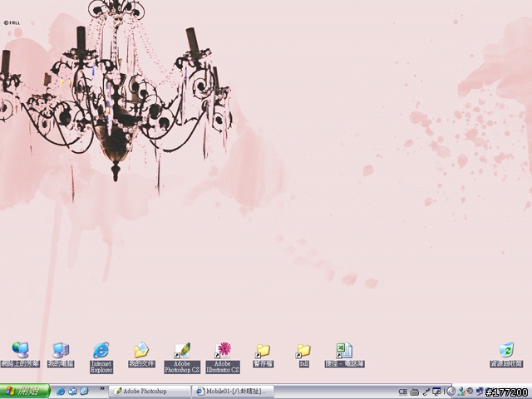Click Internet Explorer in Quick Launch
Viewport: 532px width, 399px height.
point(61,392)
